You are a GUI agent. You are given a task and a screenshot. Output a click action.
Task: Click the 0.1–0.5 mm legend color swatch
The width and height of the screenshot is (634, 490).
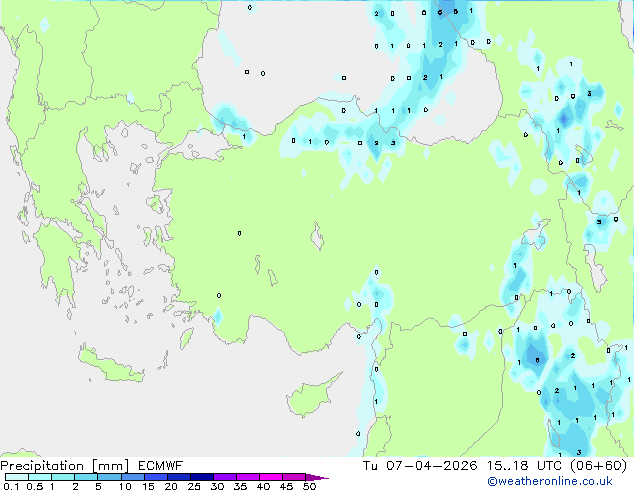tap(17, 477)
